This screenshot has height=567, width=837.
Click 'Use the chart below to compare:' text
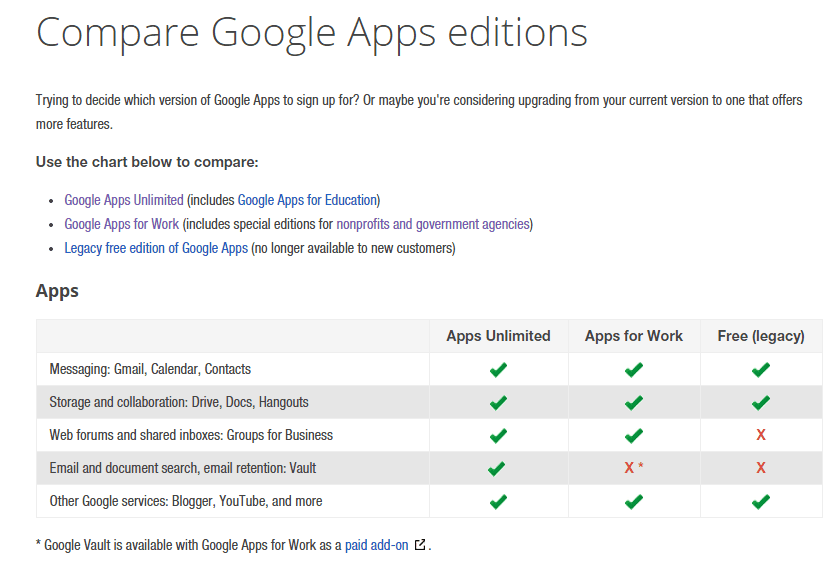coord(147,162)
